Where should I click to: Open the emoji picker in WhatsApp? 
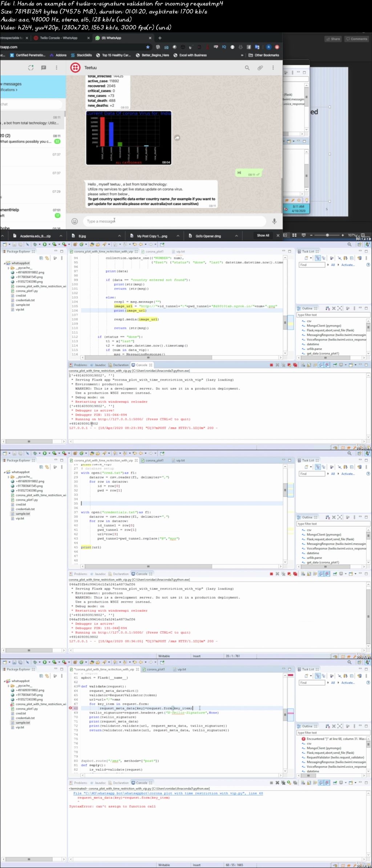(x=74, y=221)
